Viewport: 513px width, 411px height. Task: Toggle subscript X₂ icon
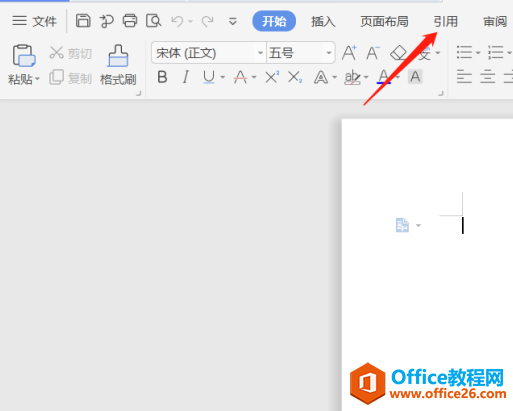(x=295, y=77)
